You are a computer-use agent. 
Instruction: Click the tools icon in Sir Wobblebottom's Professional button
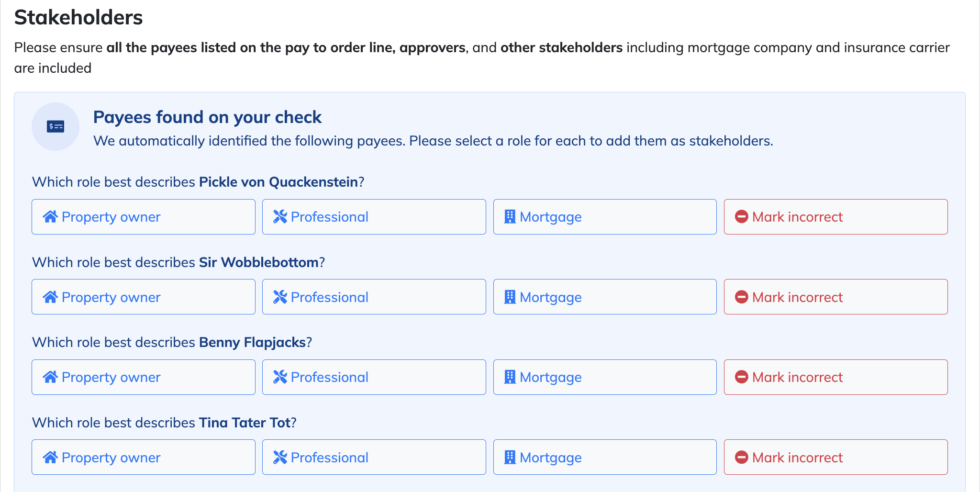pyautogui.click(x=280, y=297)
